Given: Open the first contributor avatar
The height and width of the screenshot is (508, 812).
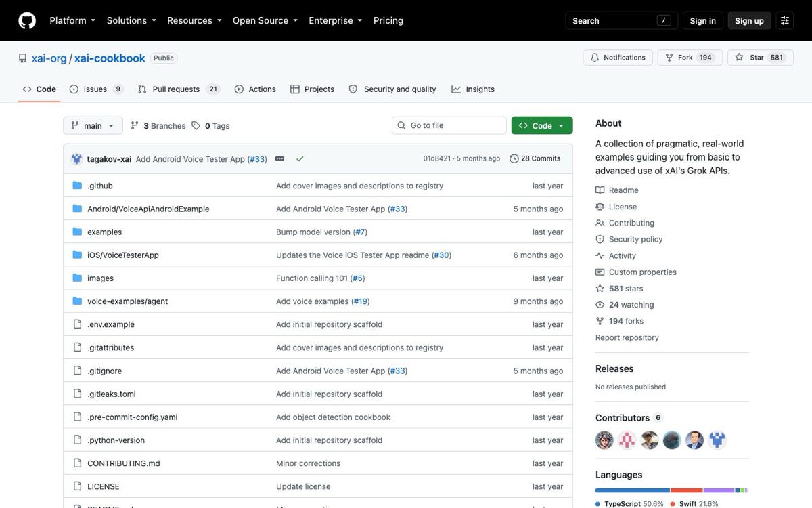Looking at the screenshot, I should (x=604, y=440).
